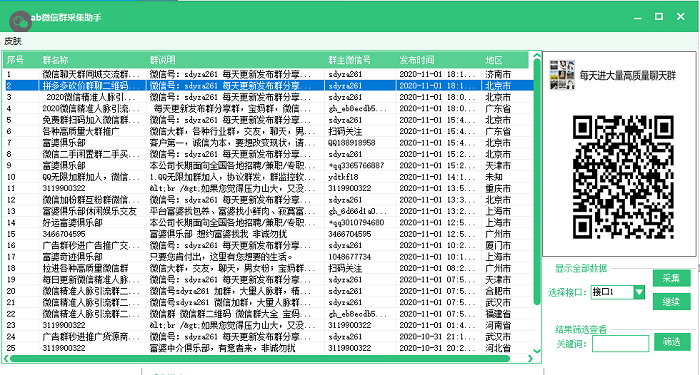The image size is (700, 375).
Task: Select row 13 富婆俱乐部休闲娱乐交友
Action: tap(269, 211)
